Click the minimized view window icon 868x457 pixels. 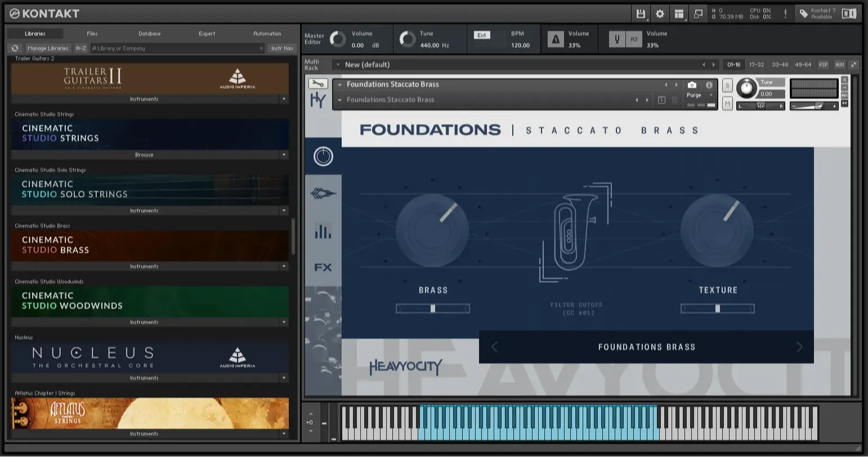(699, 14)
